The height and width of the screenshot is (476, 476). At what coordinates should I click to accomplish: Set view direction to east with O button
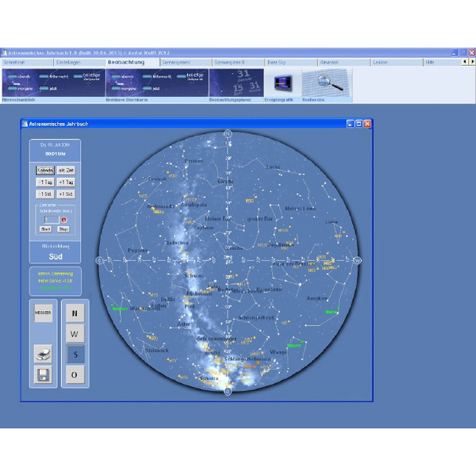75,375
